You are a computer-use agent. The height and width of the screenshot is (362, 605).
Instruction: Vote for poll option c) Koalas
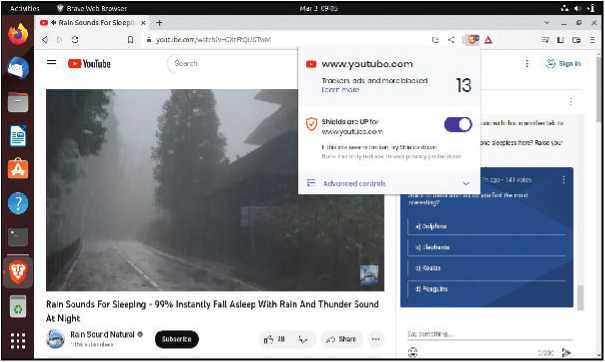[487, 268]
